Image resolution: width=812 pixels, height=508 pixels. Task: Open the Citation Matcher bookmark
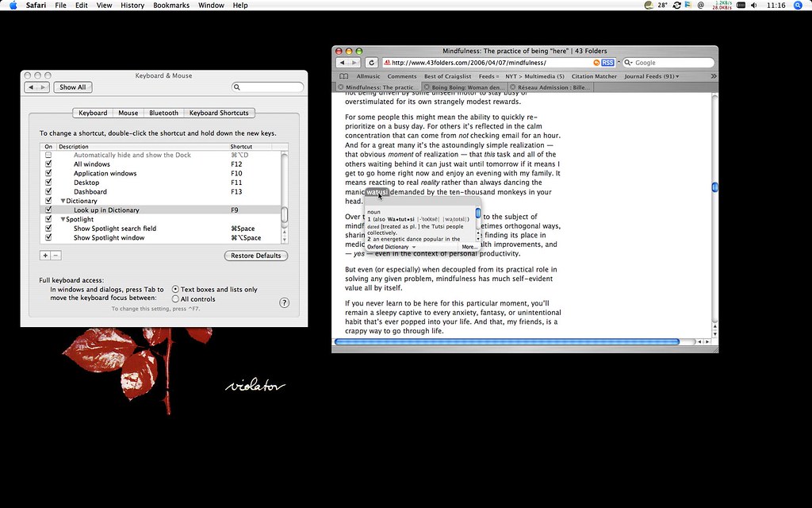coord(594,76)
